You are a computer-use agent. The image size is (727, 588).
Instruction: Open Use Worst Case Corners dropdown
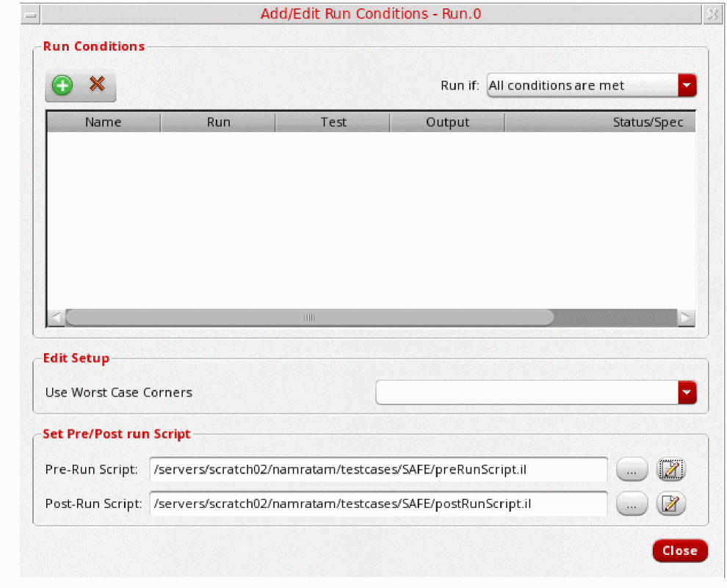pyautogui.click(x=536, y=393)
